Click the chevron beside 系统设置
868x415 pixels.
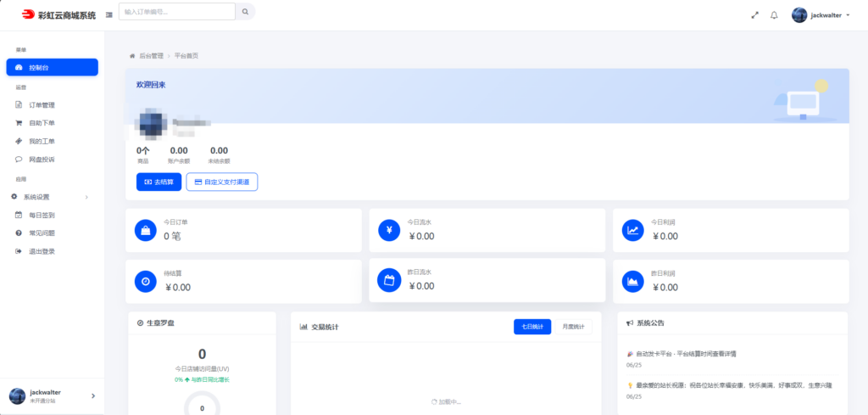point(86,197)
